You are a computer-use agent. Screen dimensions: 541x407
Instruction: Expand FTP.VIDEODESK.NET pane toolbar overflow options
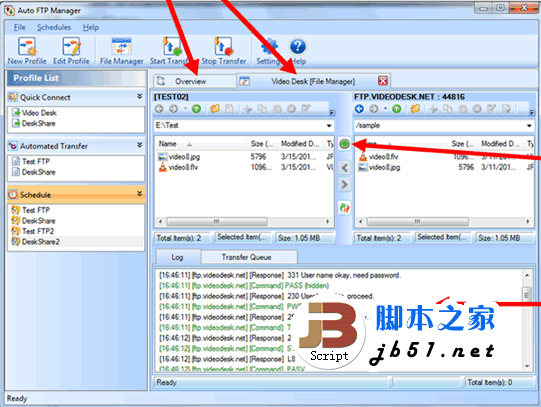532,112
